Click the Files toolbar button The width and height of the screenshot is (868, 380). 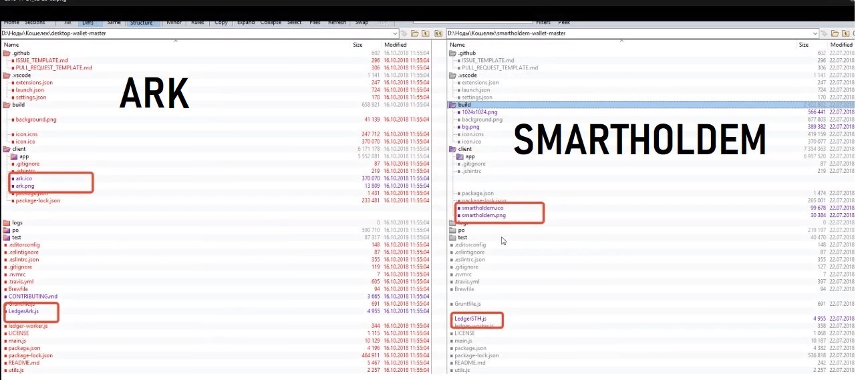pyautogui.click(x=315, y=23)
